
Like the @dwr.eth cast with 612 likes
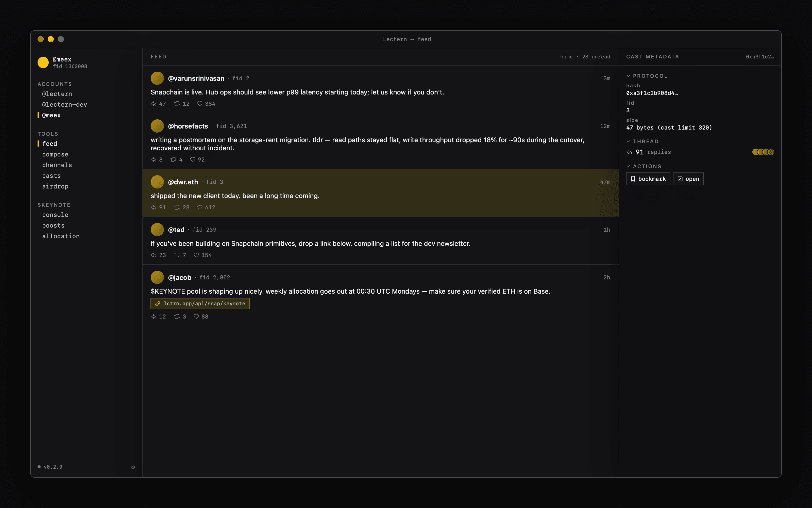[x=200, y=207]
